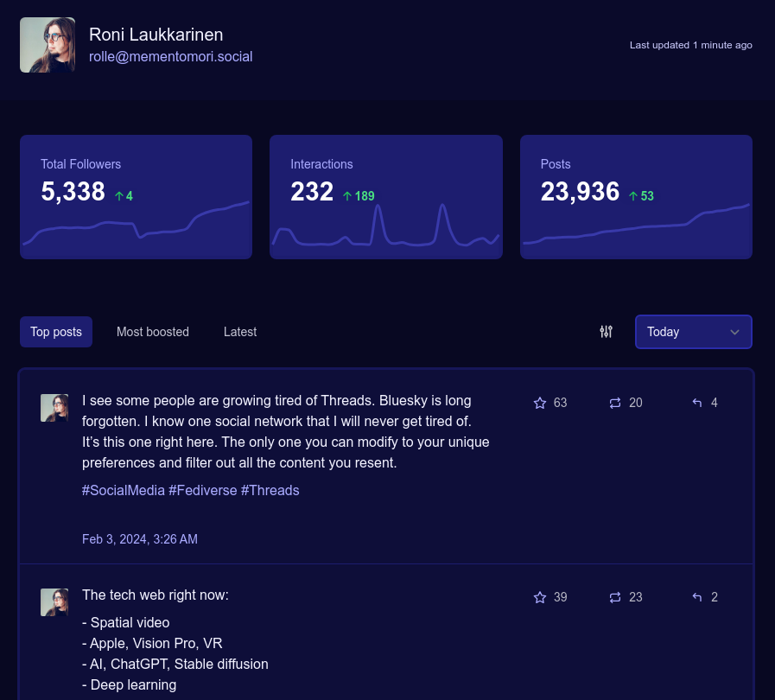Click the '- Apple, Vision Pro, VR' line
Image resolution: width=775 pixels, height=700 pixels.
pos(152,644)
